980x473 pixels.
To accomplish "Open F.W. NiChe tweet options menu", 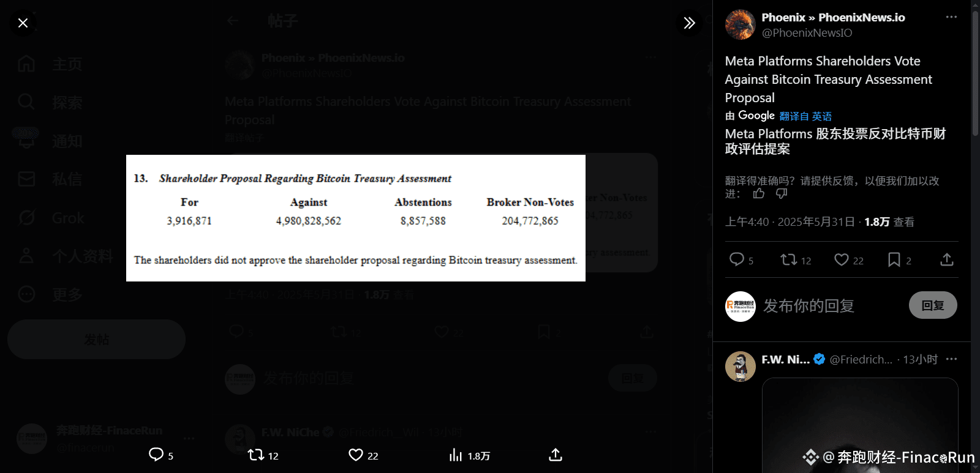I will click(x=951, y=359).
